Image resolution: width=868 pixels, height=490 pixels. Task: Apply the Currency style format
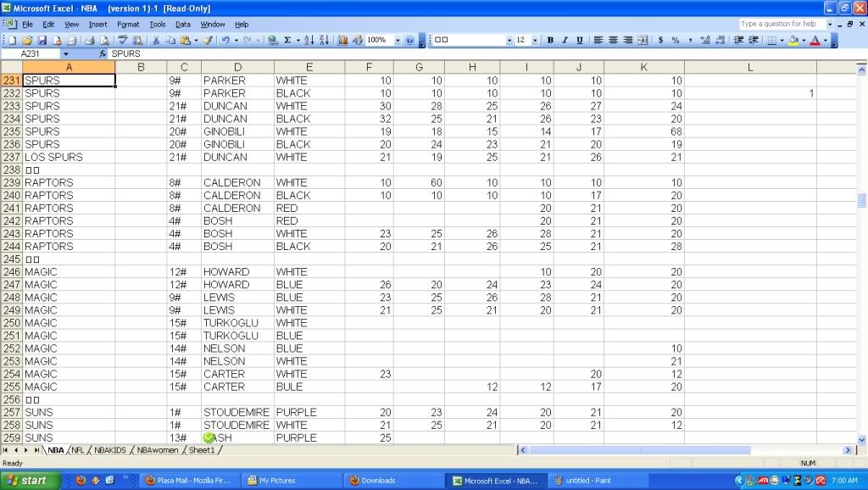tap(661, 40)
